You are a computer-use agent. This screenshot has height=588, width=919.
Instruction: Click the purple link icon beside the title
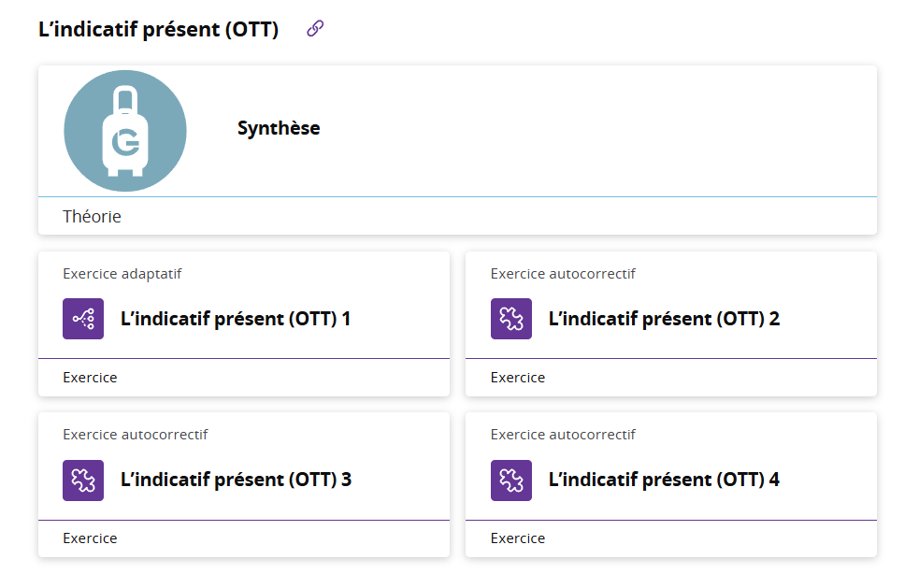coord(315,28)
